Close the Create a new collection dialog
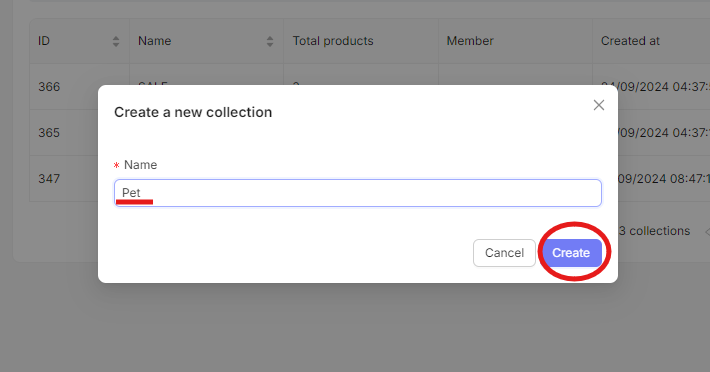Viewport: 710px width, 372px height. (x=599, y=105)
